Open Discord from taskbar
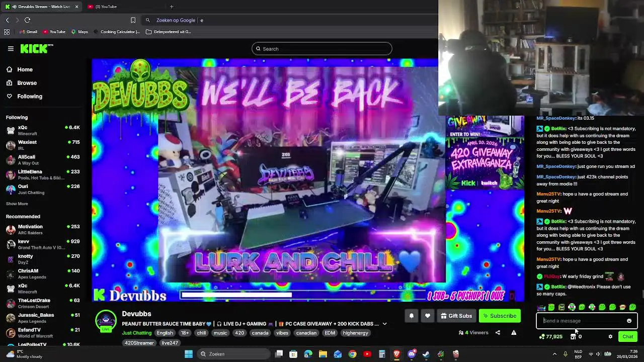This screenshot has height=362, width=644. 412,354
